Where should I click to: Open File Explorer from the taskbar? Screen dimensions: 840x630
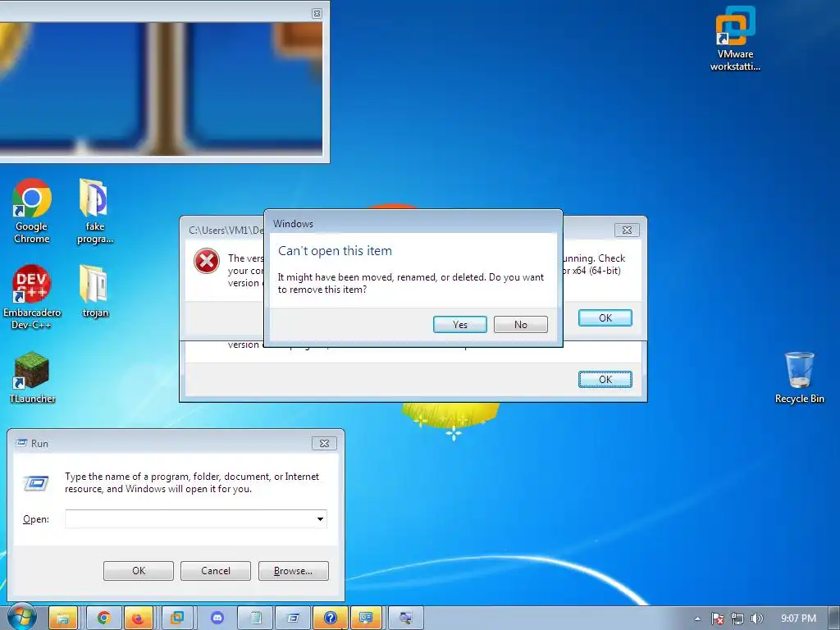point(62,618)
